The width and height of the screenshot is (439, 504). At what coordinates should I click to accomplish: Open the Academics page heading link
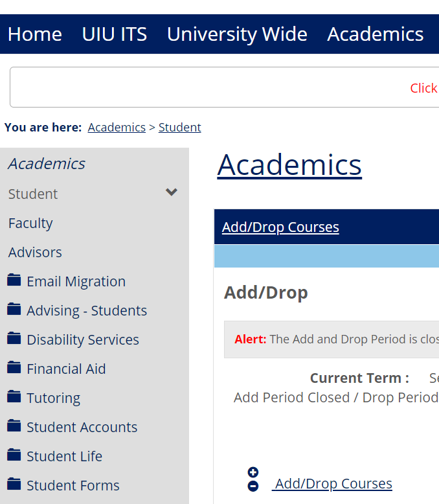click(x=289, y=165)
